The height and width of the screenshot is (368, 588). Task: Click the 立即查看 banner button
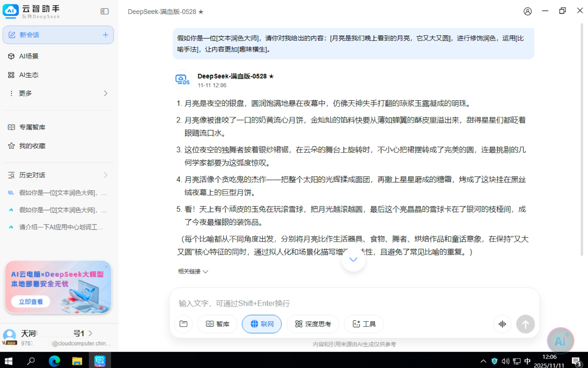31,302
